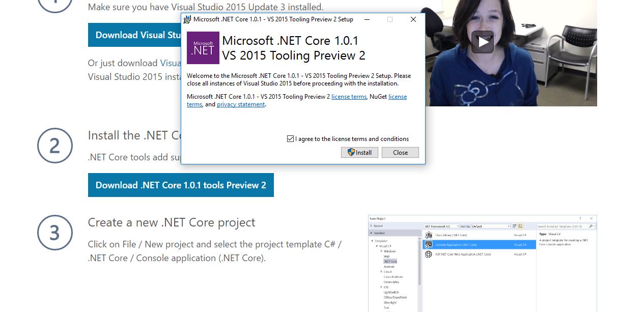Click the 'Install the .NET Co' step heading
The height and width of the screenshot is (312, 644).
pyautogui.click(x=134, y=135)
